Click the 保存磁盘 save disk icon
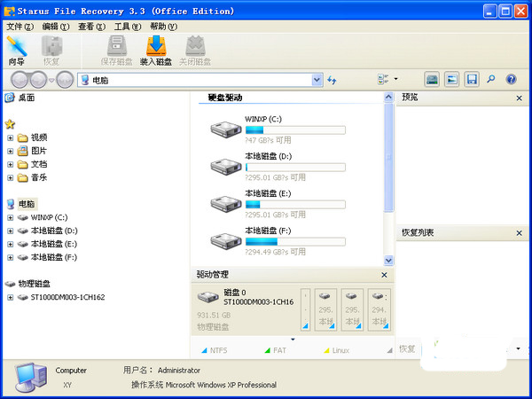Image resolution: width=532 pixels, height=399 pixels. coord(116,51)
